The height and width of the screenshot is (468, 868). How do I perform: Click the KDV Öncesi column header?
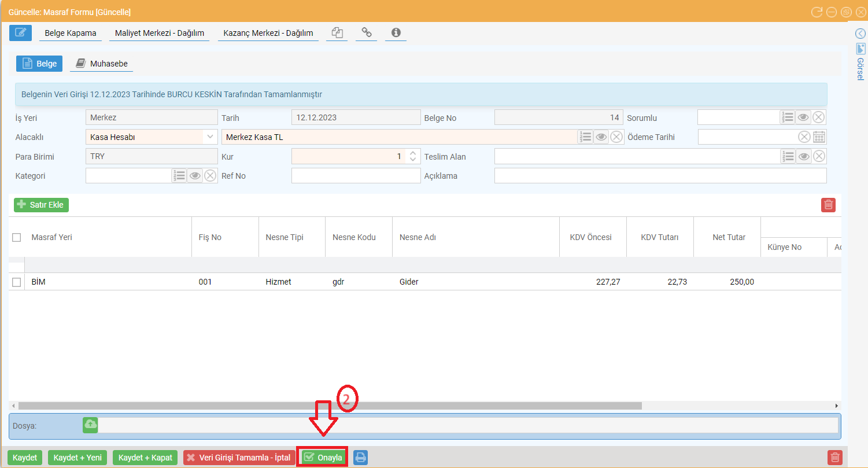tap(593, 237)
